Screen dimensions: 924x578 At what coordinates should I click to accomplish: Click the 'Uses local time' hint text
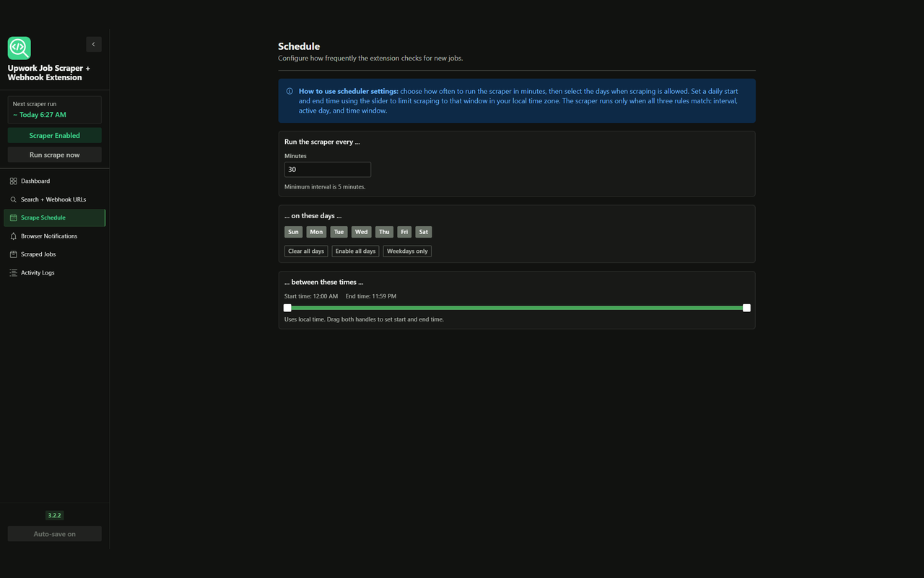point(364,319)
